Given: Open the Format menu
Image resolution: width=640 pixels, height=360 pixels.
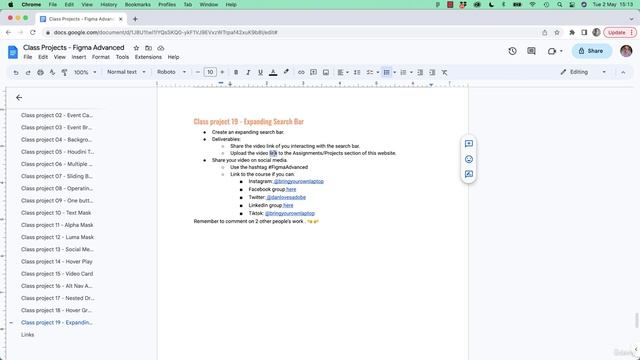Looking at the screenshot, I should pos(100,57).
